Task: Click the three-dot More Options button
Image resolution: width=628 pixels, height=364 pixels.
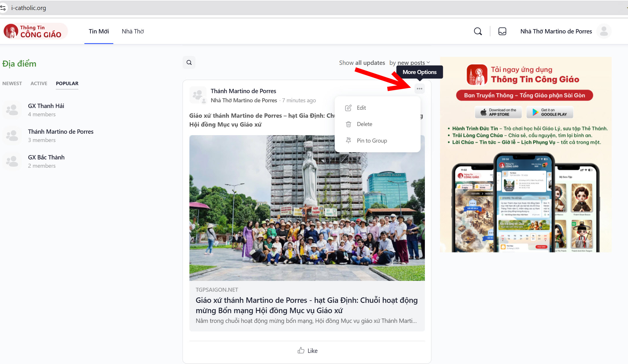Action: (x=419, y=89)
